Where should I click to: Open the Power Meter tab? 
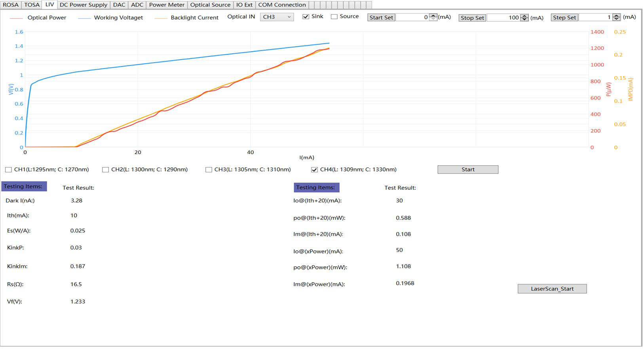[167, 5]
